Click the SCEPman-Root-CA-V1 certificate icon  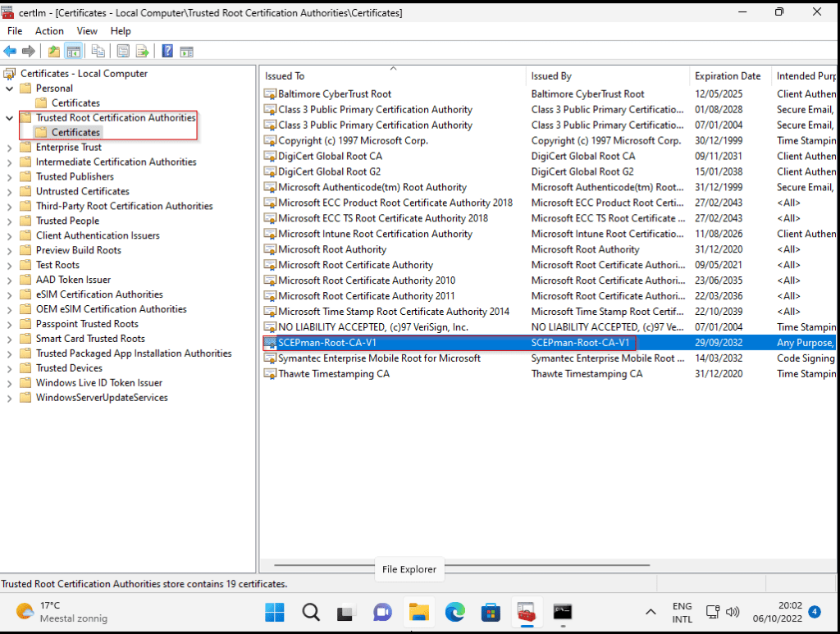(x=270, y=343)
